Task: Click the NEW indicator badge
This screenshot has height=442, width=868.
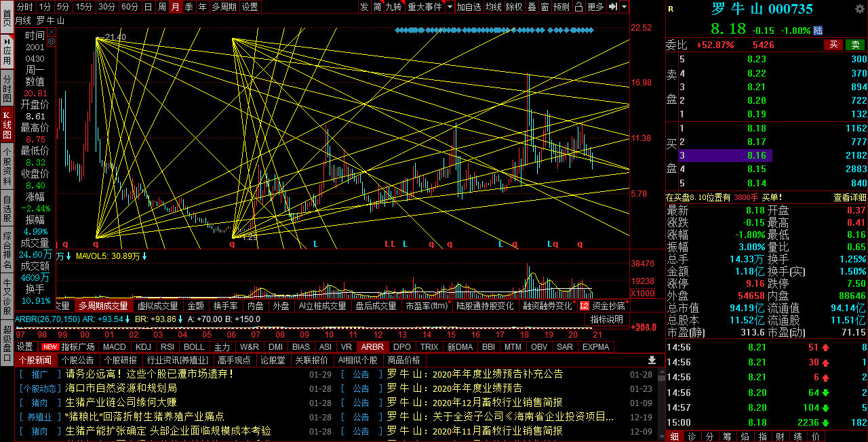Action: pos(50,347)
